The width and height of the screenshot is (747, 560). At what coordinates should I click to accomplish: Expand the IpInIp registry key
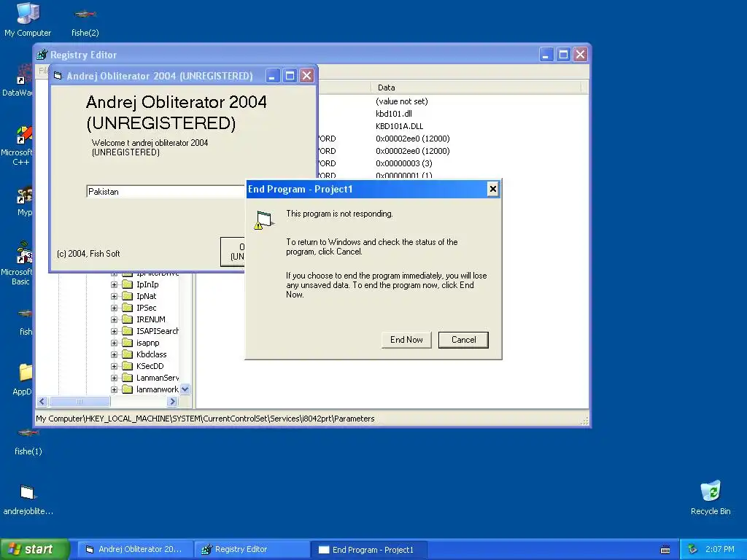(114, 284)
